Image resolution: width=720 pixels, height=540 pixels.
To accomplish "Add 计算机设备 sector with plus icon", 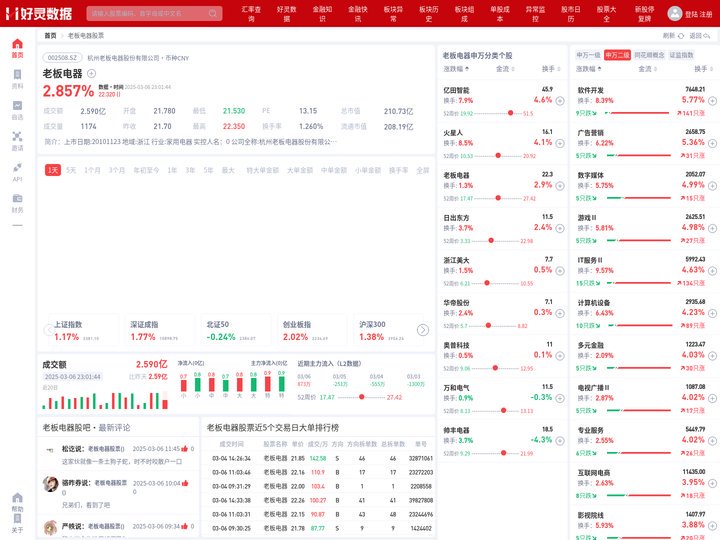I will pyautogui.click(x=712, y=313).
